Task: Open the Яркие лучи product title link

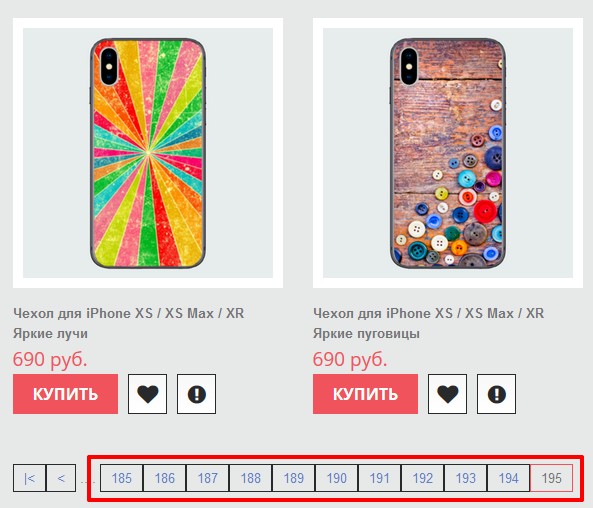Action: click(129, 323)
